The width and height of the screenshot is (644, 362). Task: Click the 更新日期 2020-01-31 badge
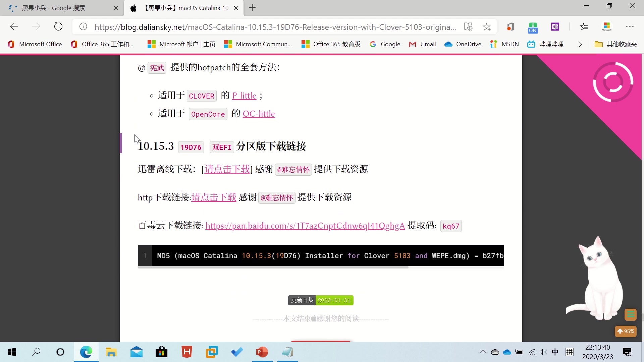coord(321,300)
